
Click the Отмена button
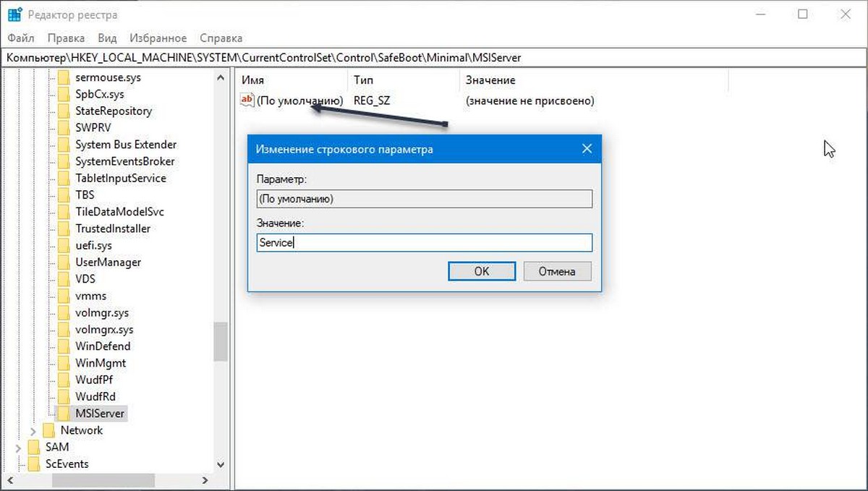556,271
